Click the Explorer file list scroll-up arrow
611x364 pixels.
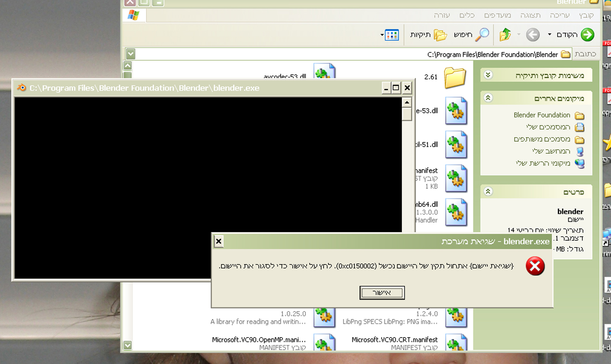click(x=128, y=66)
